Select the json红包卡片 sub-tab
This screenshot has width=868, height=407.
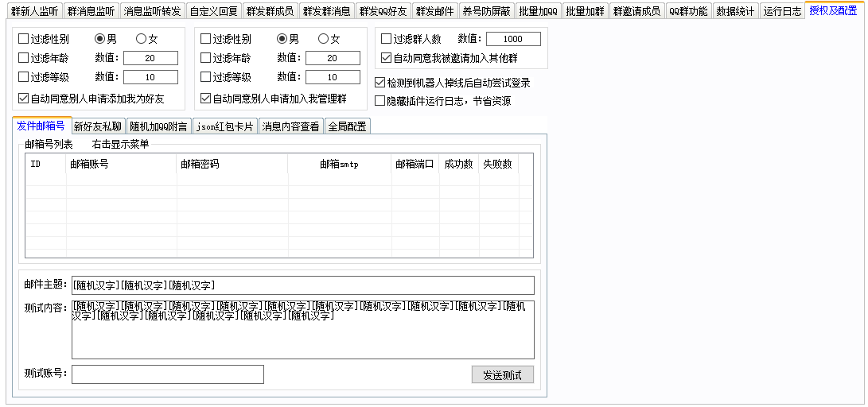[225, 126]
